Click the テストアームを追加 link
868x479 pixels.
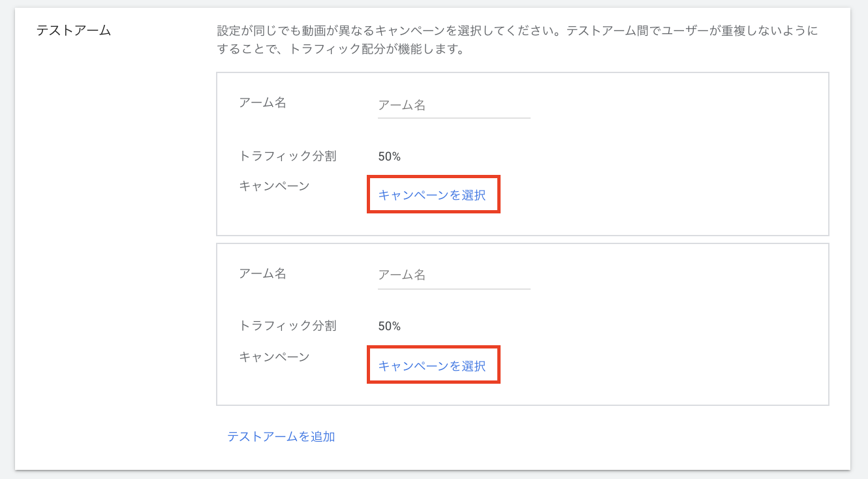click(281, 437)
